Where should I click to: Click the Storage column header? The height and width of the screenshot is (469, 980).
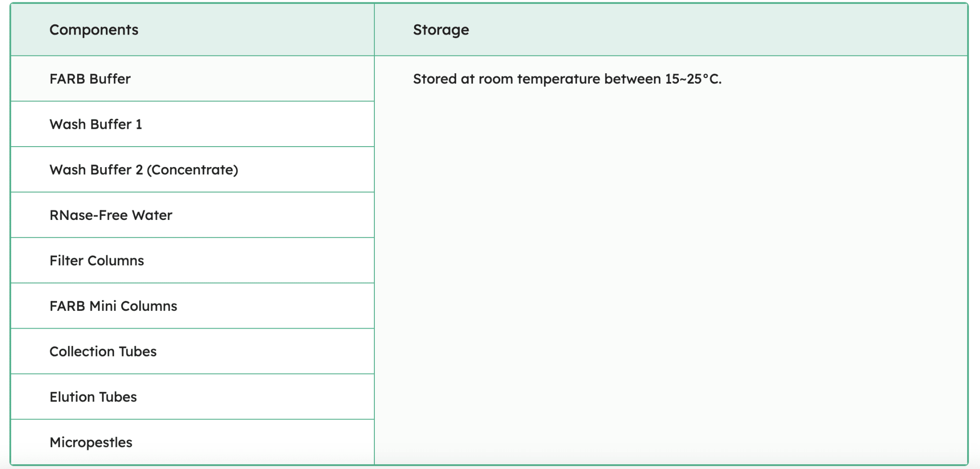(x=441, y=30)
